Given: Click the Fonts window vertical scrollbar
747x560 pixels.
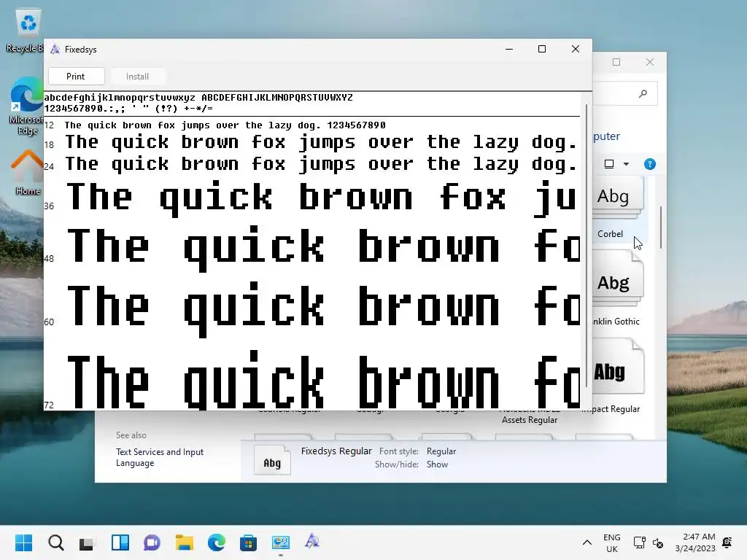Looking at the screenshot, I should click(x=661, y=227).
